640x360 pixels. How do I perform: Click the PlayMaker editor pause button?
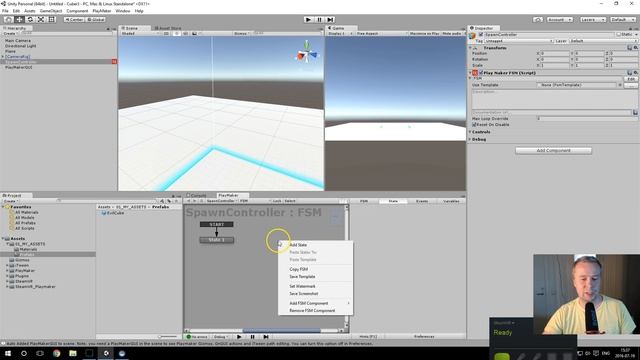coord(252,337)
